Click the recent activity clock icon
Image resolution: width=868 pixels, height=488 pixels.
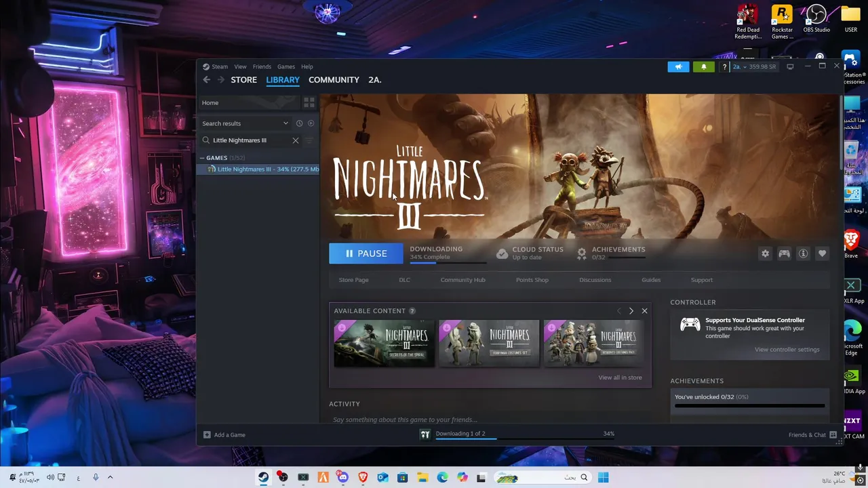299,123
